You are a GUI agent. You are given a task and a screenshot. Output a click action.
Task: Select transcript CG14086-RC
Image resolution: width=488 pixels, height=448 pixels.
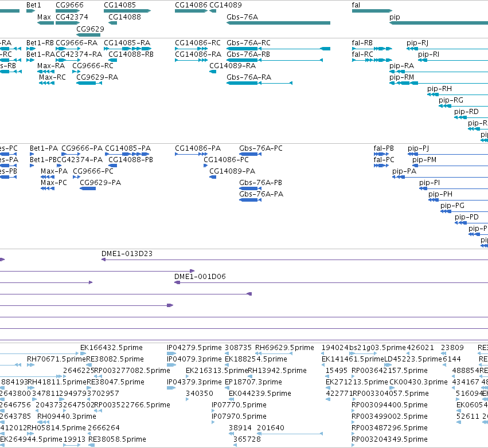pos(198,43)
